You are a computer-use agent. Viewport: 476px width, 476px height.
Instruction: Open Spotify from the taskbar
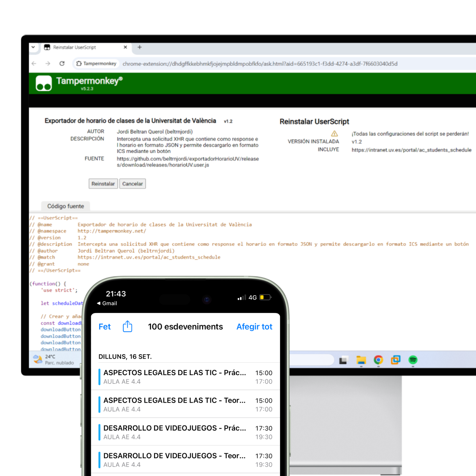coord(412,360)
